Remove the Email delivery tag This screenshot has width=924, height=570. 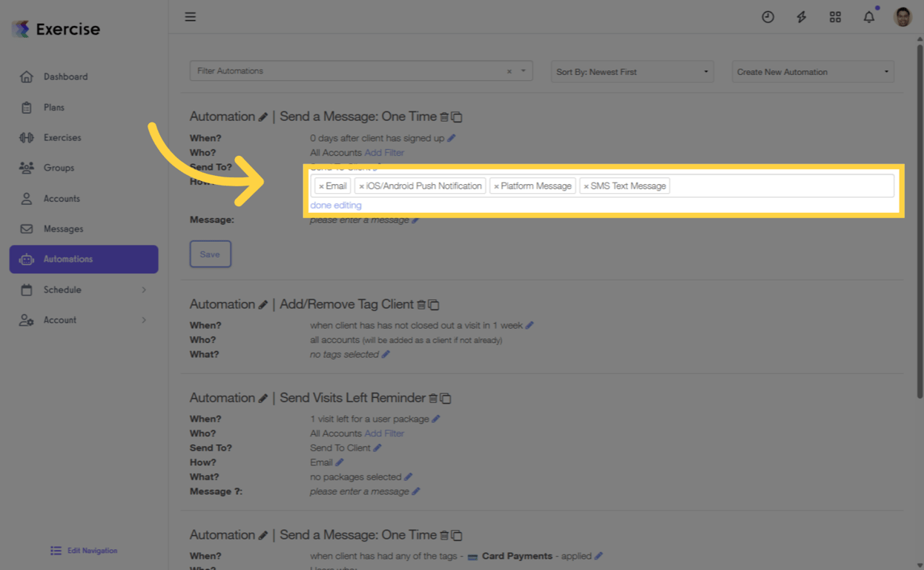(321, 186)
